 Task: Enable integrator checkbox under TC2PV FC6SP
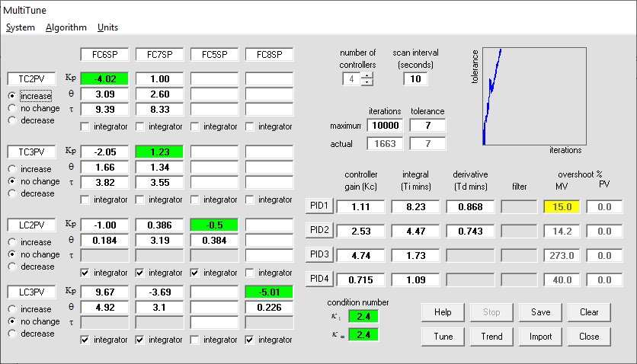[85, 126]
